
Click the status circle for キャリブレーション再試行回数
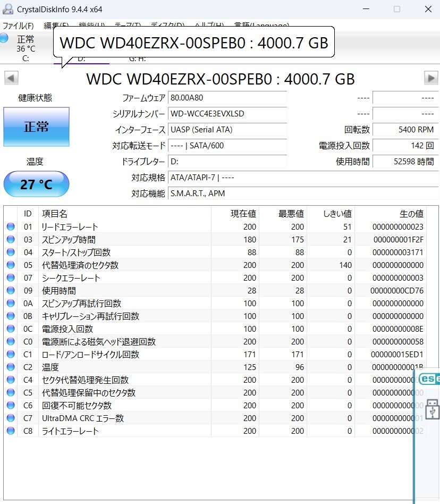11,316
